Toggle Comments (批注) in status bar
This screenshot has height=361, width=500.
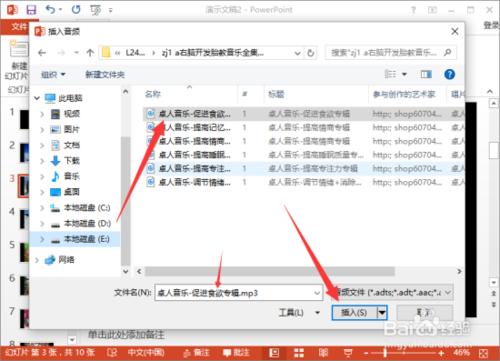click(236, 353)
